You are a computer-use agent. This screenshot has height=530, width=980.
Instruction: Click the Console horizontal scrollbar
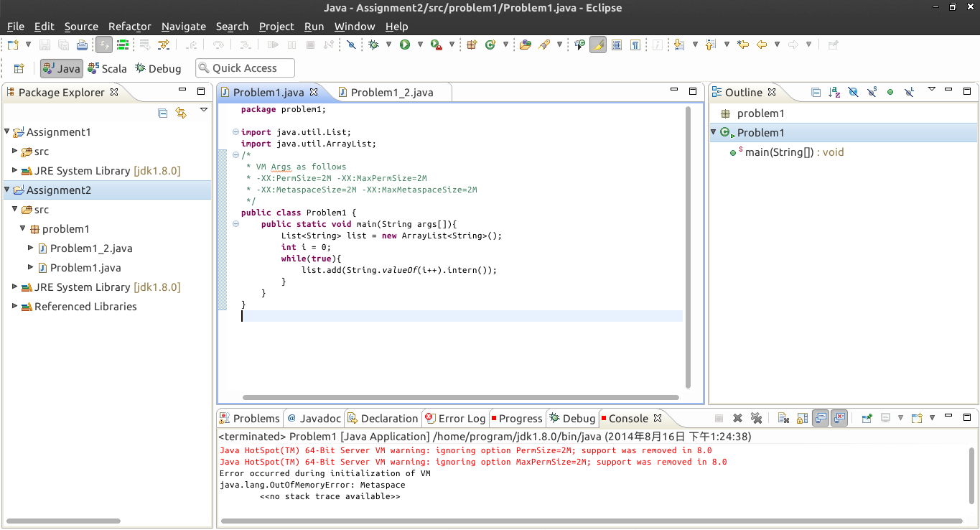click(x=592, y=521)
